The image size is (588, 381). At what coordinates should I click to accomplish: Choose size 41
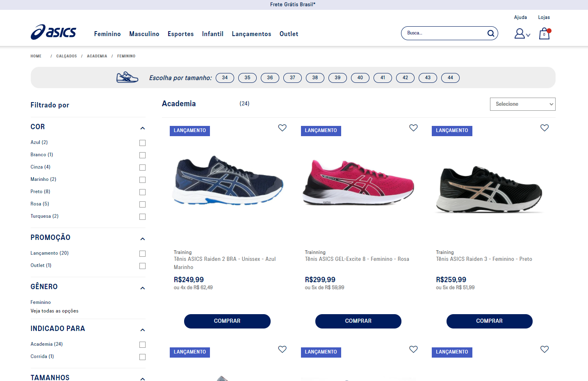[x=383, y=78]
